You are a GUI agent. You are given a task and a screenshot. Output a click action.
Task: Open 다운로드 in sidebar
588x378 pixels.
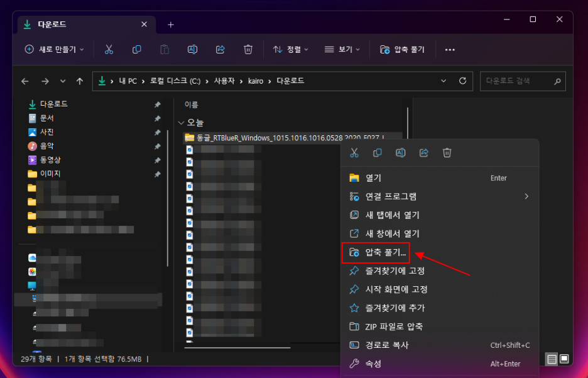tap(53, 104)
